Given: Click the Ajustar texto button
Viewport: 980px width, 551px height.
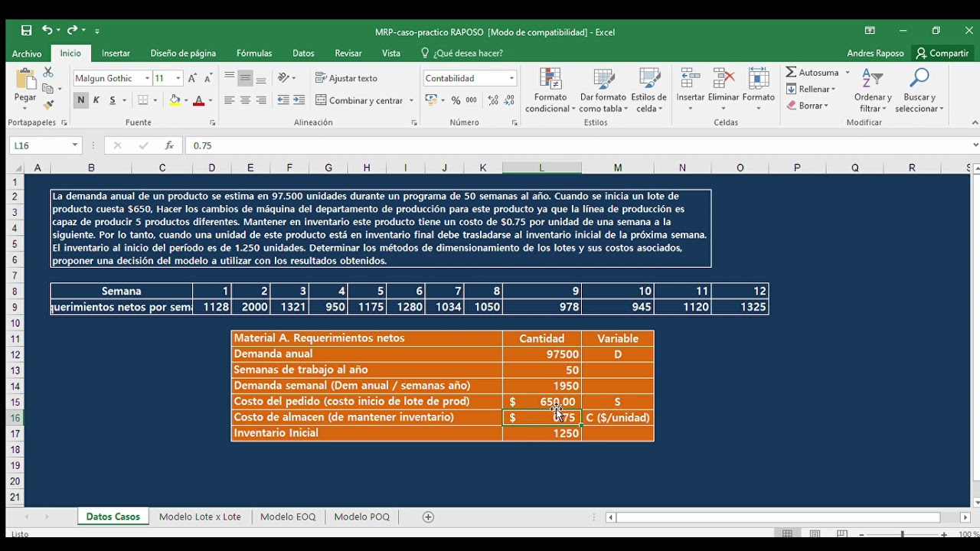Looking at the screenshot, I should click(x=346, y=78).
